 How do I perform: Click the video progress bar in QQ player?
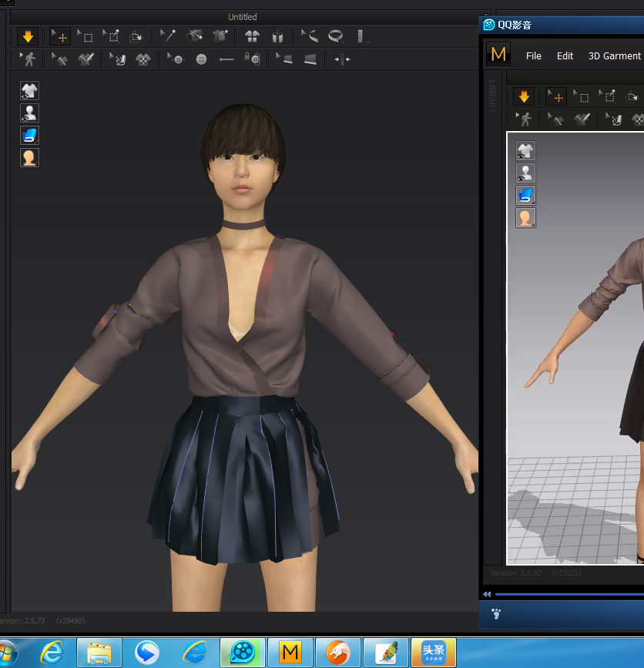[569, 594]
